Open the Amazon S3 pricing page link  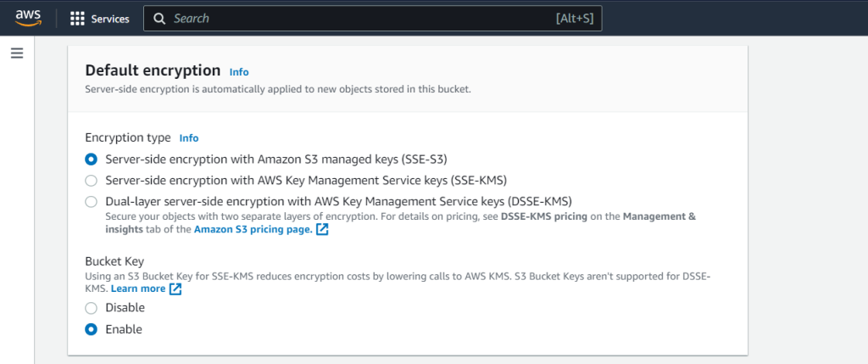click(253, 229)
